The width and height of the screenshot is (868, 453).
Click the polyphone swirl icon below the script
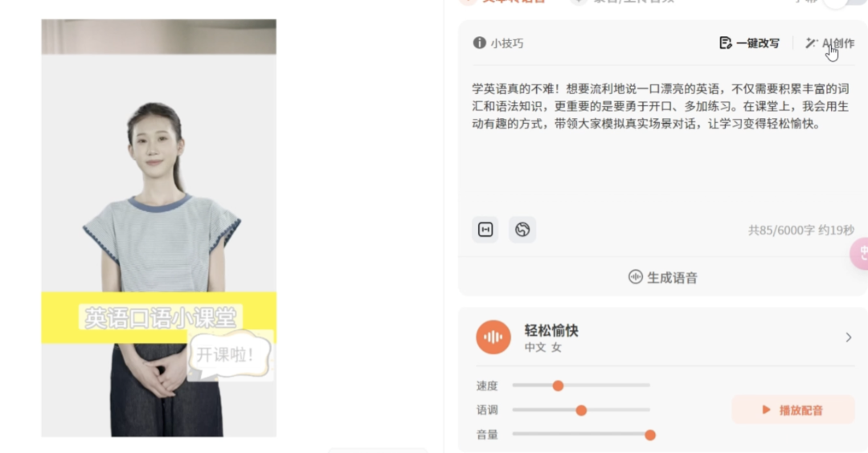coord(522,229)
